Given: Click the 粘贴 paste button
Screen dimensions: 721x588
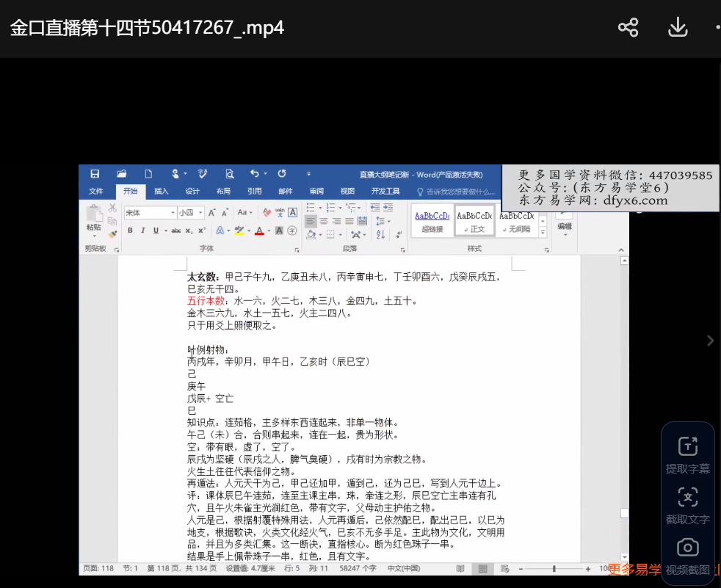Looking at the screenshot, I should click(94, 219).
